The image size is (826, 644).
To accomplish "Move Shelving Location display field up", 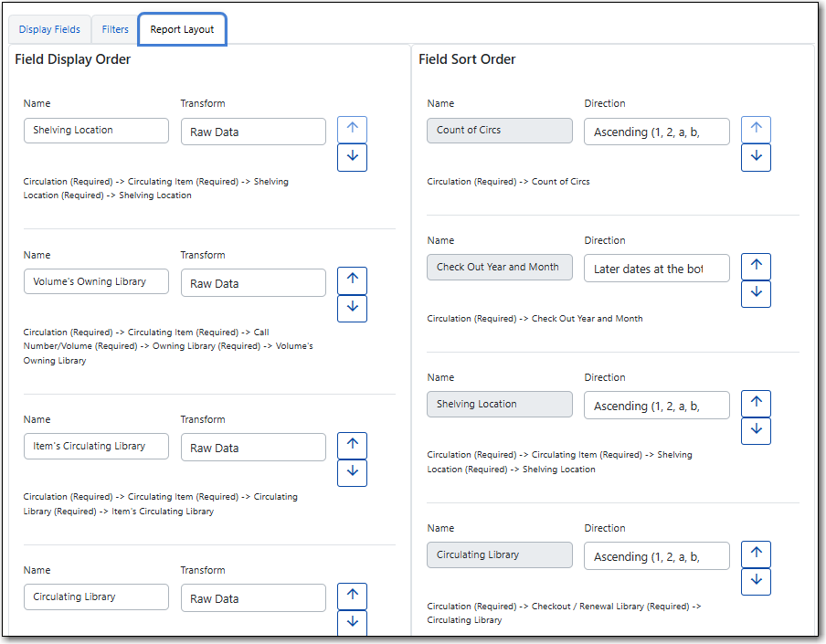I will [x=352, y=129].
